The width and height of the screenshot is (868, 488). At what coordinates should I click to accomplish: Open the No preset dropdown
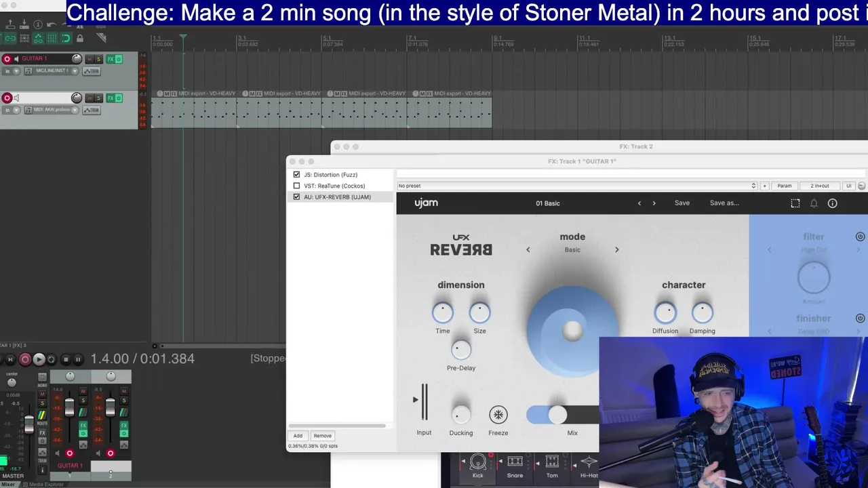577,186
